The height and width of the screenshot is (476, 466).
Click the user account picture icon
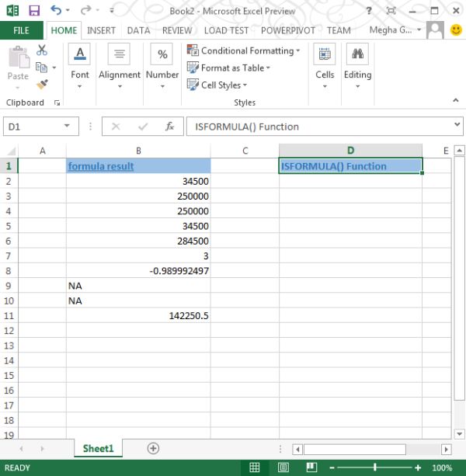(x=435, y=30)
